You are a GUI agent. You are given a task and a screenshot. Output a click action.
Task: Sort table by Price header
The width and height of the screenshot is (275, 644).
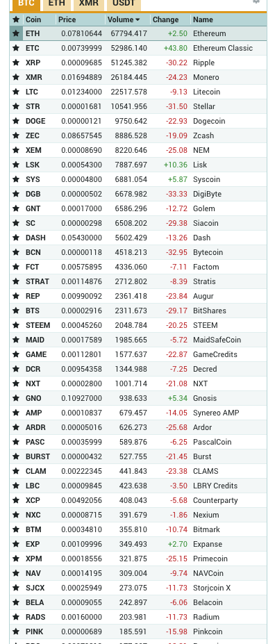(x=67, y=19)
